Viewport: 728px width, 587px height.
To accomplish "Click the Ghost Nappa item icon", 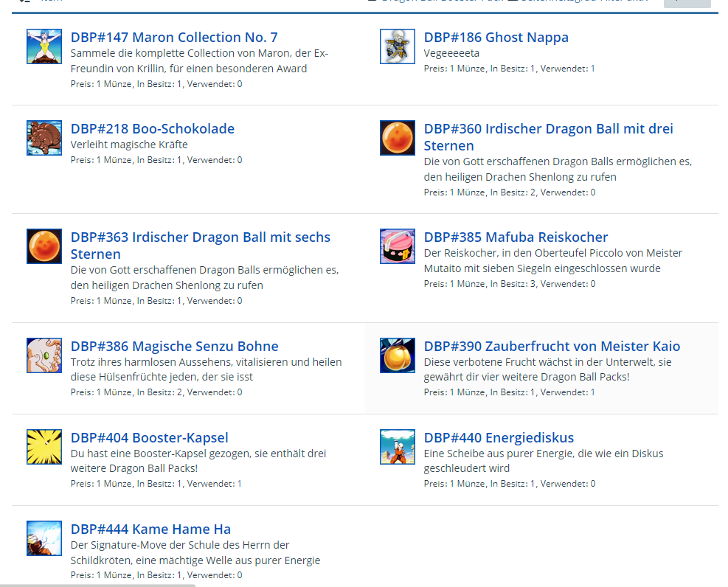I will 397,47.
